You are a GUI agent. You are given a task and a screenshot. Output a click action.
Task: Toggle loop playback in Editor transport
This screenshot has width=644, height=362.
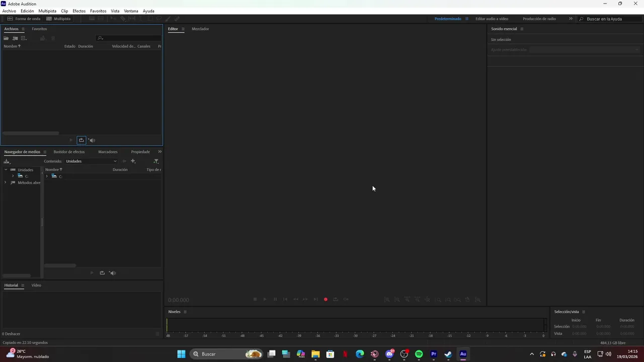[336, 299]
